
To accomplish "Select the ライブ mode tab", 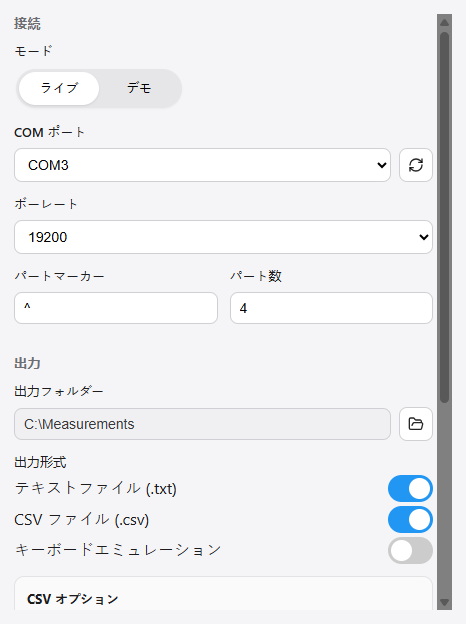I will [x=59, y=88].
